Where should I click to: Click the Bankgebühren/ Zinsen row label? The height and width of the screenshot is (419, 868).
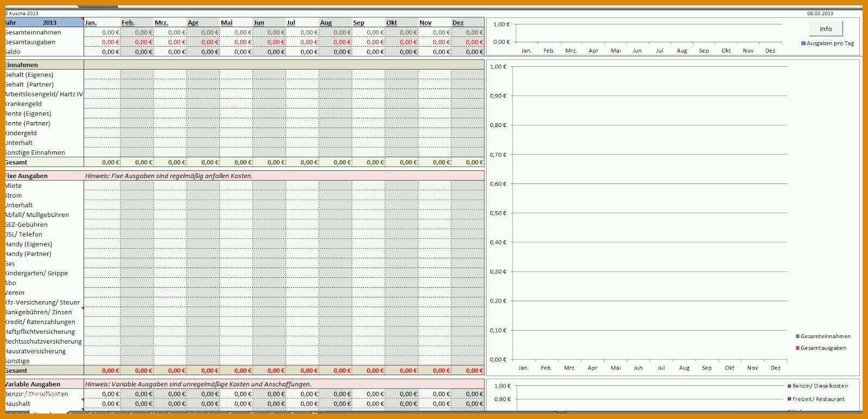[x=38, y=313]
